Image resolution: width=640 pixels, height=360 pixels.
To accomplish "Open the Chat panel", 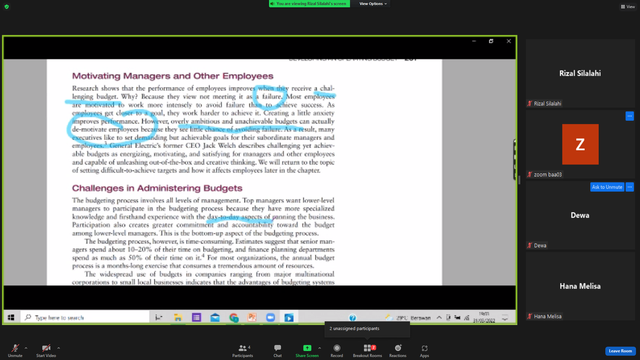I will pyautogui.click(x=278, y=350).
